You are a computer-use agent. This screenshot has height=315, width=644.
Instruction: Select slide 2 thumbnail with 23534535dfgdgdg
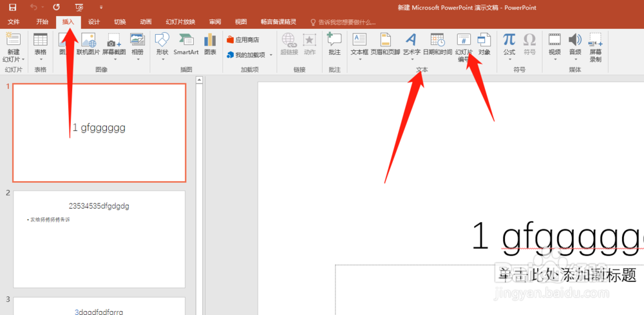(x=99, y=240)
